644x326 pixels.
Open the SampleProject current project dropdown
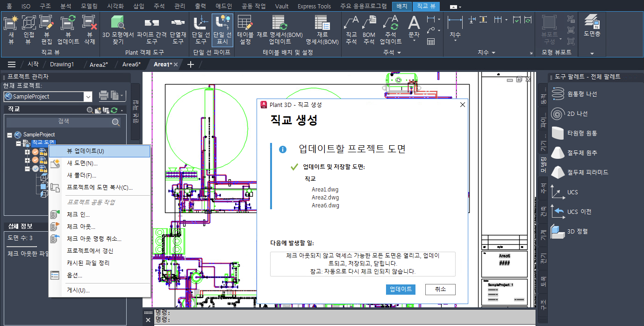coord(88,97)
